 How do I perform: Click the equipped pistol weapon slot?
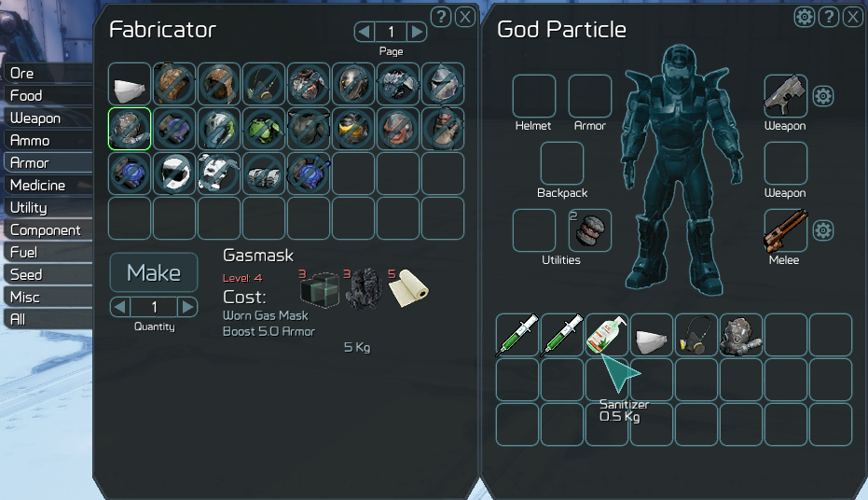(x=786, y=96)
